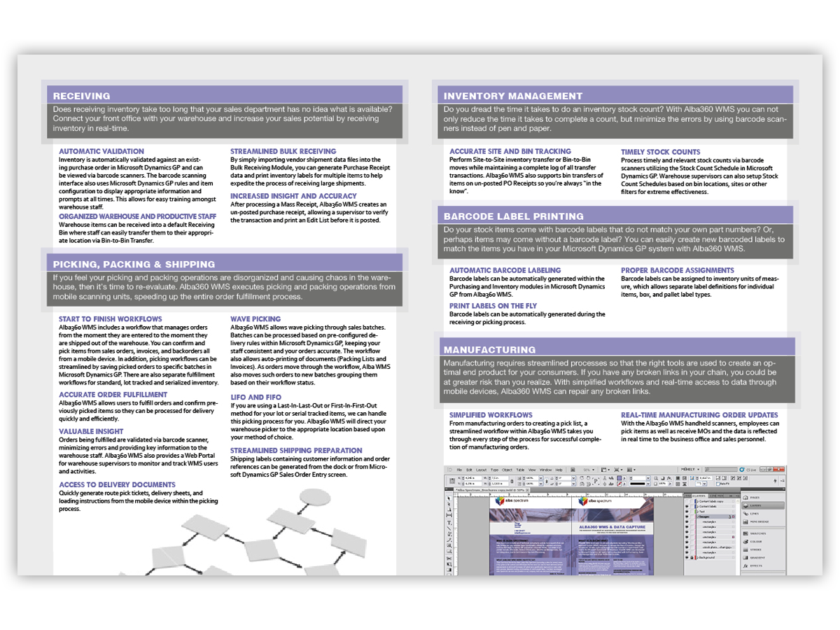Enable the Auto-Fit checkbox
Screen dimensions: 840x630
pyautogui.click(x=718, y=484)
